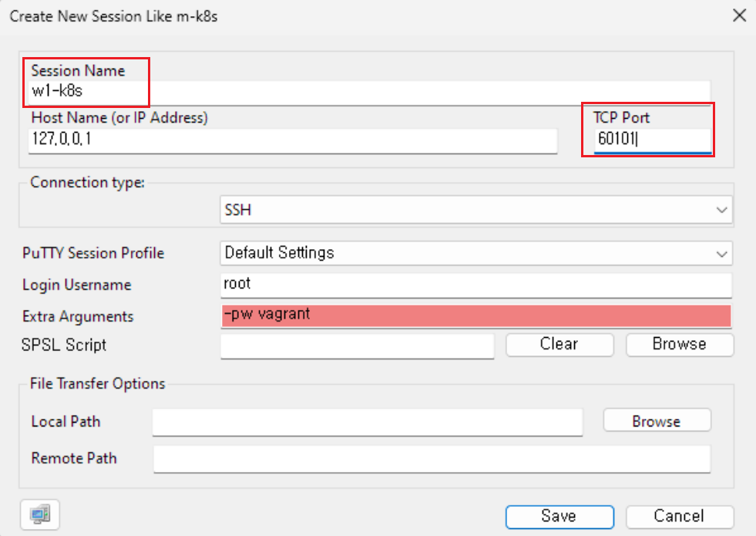Open the Connection type SSH dropdown
The width and height of the screenshot is (756, 536).
[x=476, y=210]
